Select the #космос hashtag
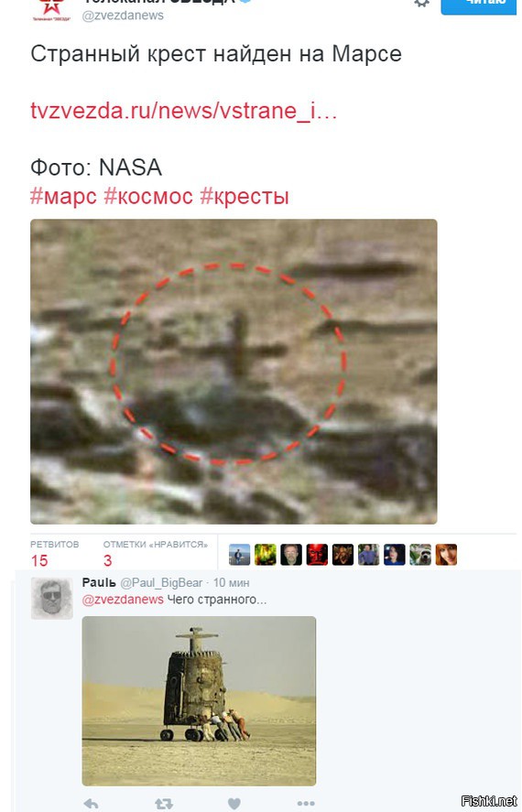This screenshot has width=522, height=812. [148, 196]
